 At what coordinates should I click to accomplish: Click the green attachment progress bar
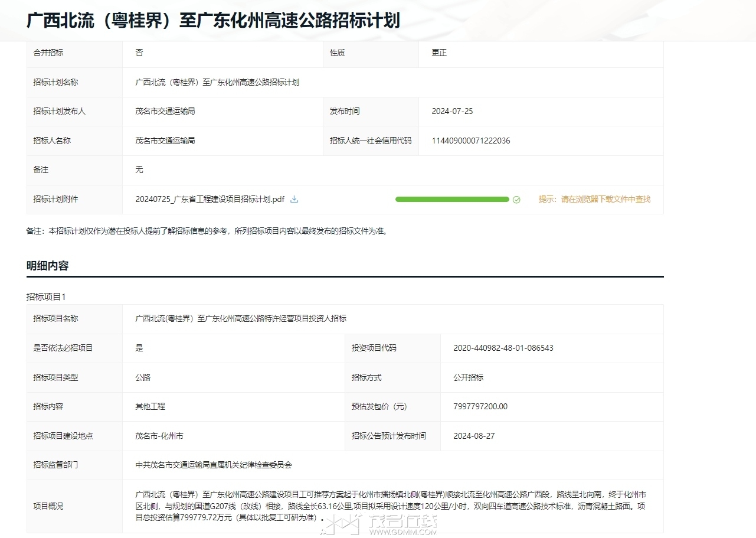(452, 200)
